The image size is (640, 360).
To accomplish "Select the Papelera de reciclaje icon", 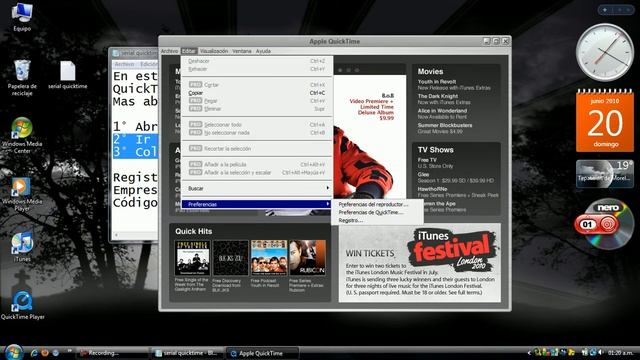I will pos(22,78).
